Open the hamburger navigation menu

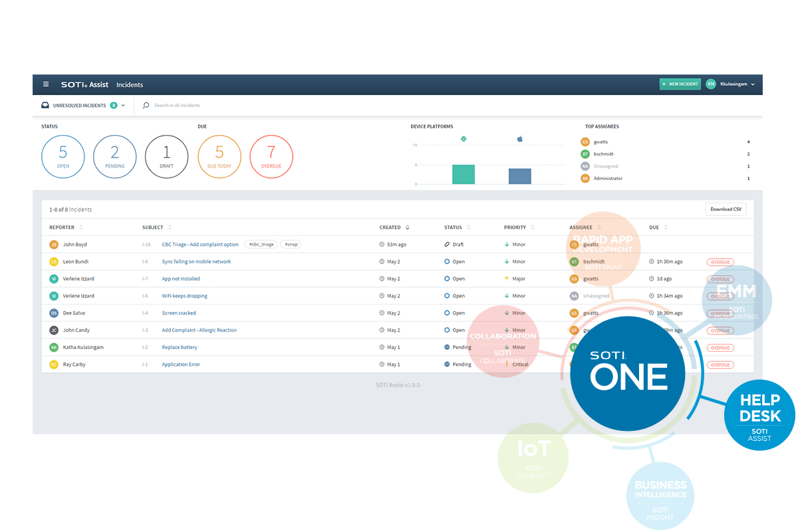pos(46,84)
